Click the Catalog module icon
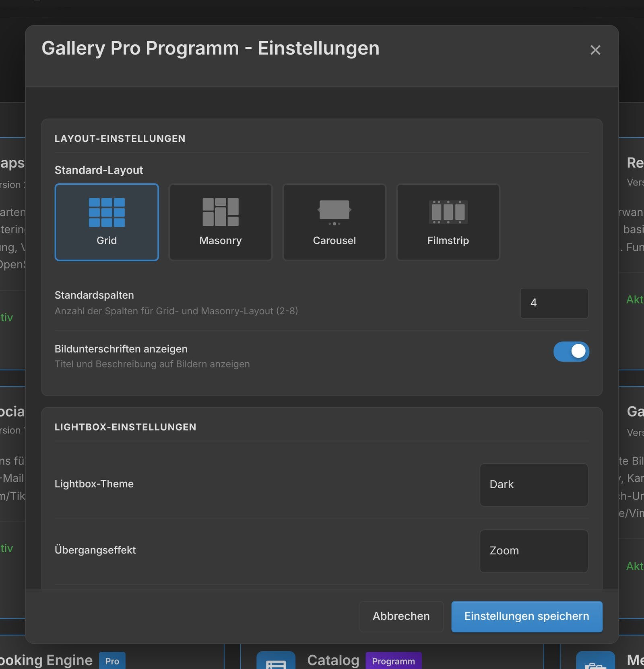 [x=276, y=661]
